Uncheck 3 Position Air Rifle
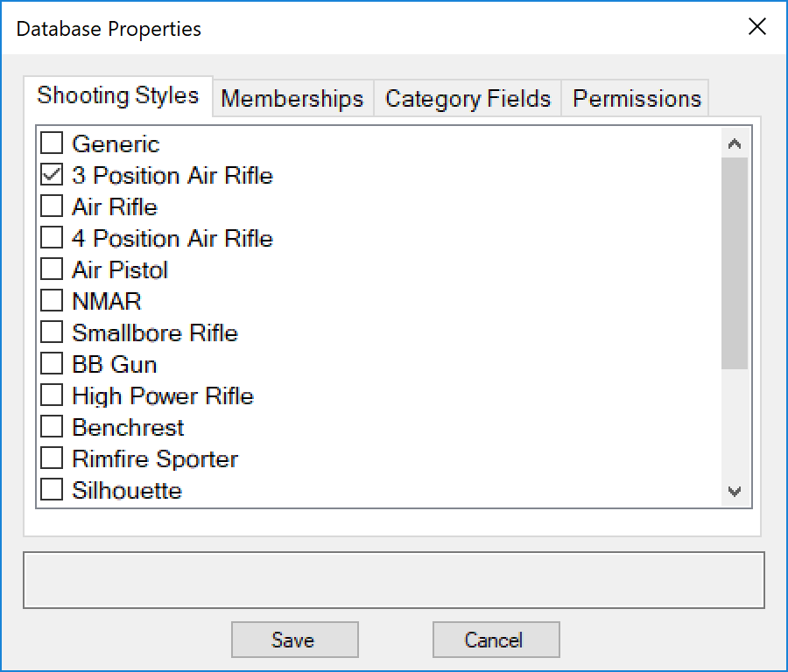 tap(52, 174)
